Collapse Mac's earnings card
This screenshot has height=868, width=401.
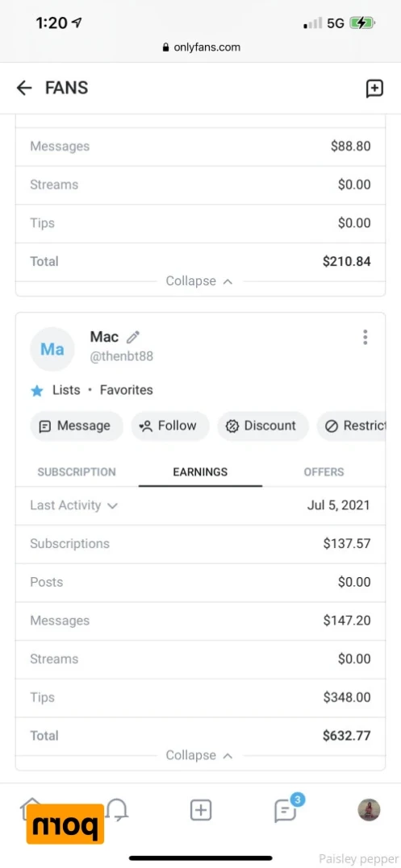198,755
